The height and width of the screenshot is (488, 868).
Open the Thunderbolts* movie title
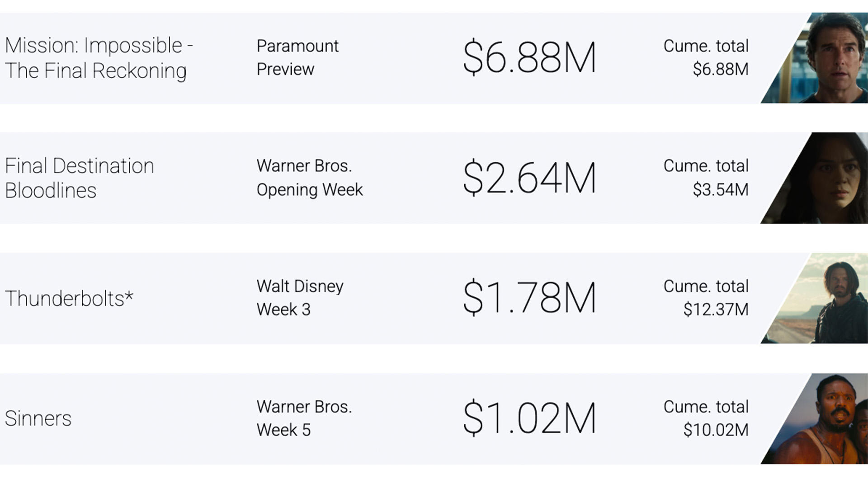coord(69,299)
